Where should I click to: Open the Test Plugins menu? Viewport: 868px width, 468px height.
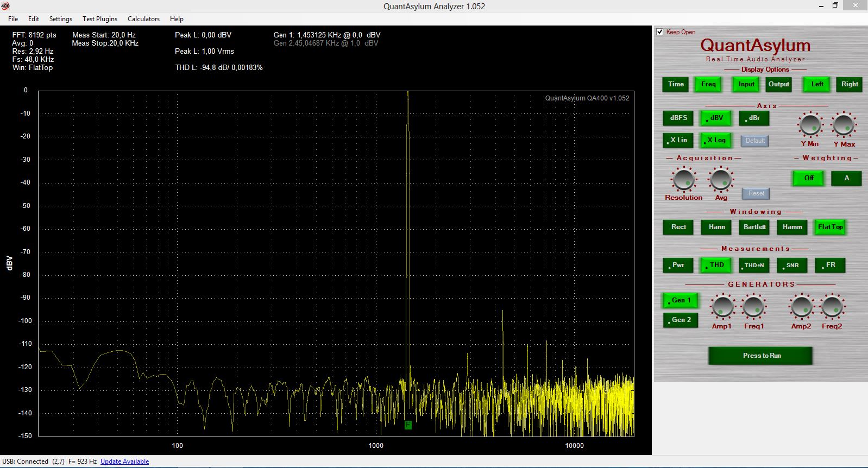click(100, 18)
